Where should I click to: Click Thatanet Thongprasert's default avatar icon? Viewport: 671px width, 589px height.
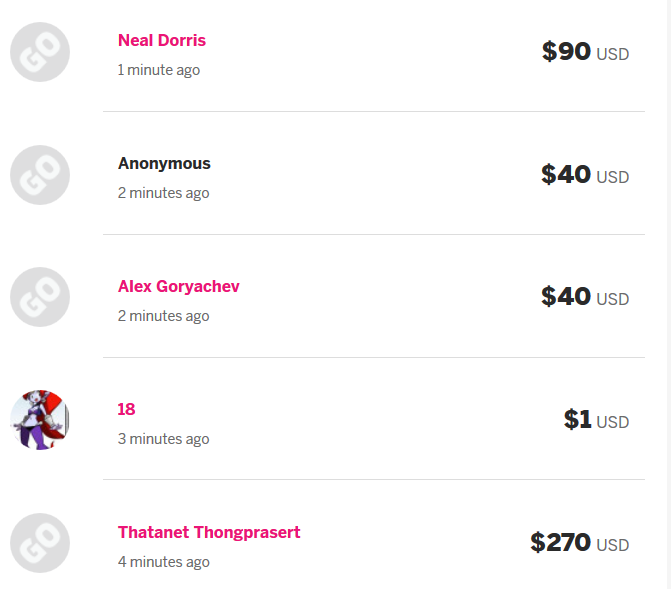[x=40, y=543]
